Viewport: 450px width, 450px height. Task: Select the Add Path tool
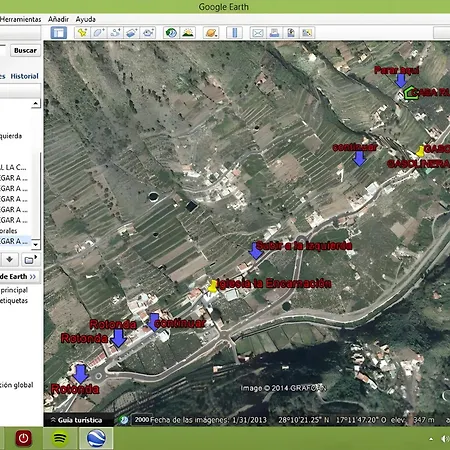pyautogui.click(x=115, y=33)
